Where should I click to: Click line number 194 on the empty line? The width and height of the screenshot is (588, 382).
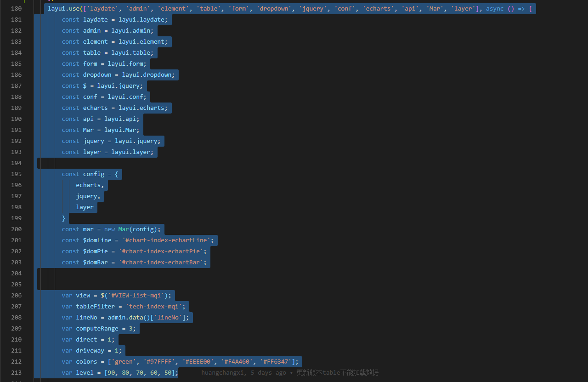click(16, 163)
